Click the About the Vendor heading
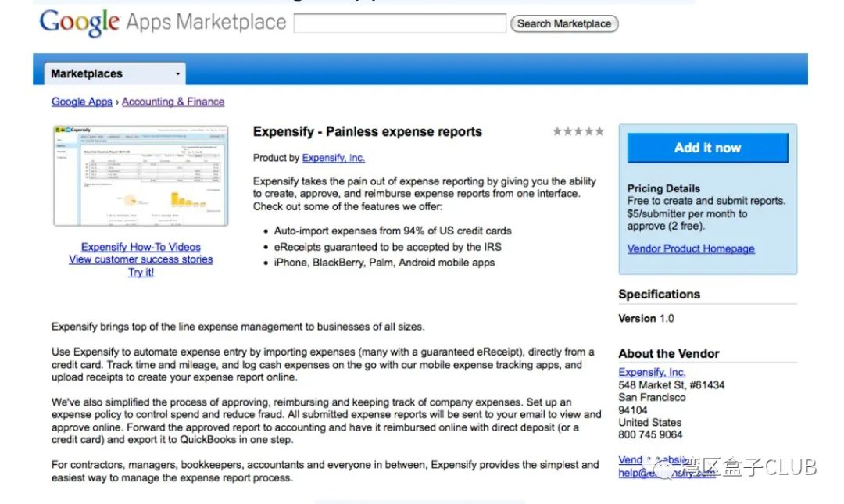This screenshot has height=504, width=844. pos(668,354)
